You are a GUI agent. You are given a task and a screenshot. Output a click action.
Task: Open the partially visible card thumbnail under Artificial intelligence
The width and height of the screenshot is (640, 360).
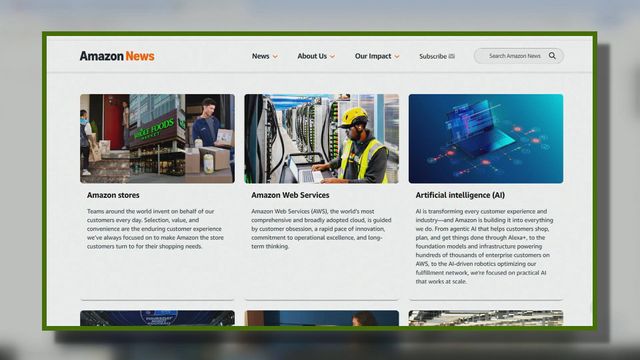point(486,318)
